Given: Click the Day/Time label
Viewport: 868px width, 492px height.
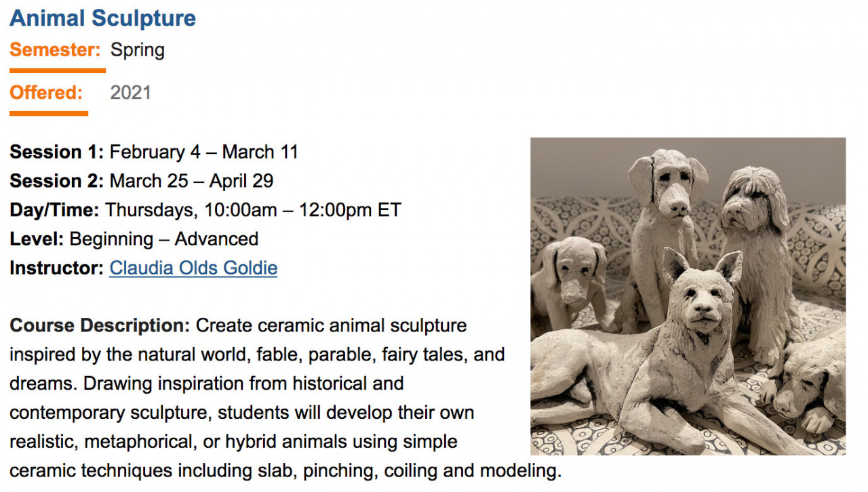Looking at the screenshot, I should click(55, 210).
